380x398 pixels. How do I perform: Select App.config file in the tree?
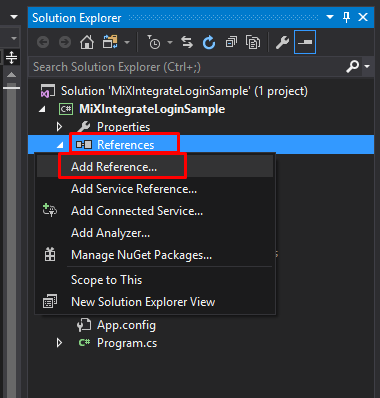coord(126,325)
